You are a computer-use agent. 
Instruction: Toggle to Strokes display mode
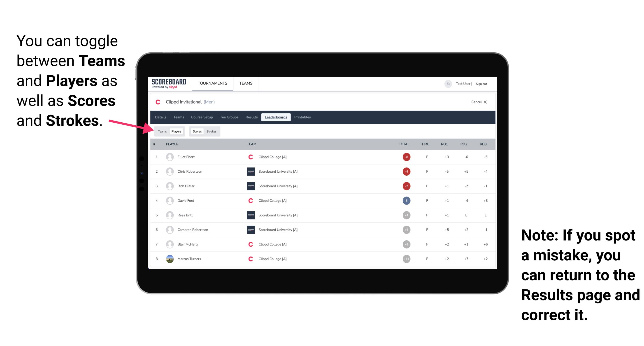coord(212,131)
